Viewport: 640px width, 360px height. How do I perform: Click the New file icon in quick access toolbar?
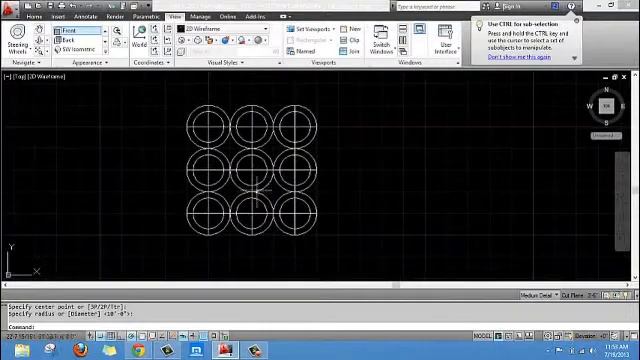coord(28,6)
